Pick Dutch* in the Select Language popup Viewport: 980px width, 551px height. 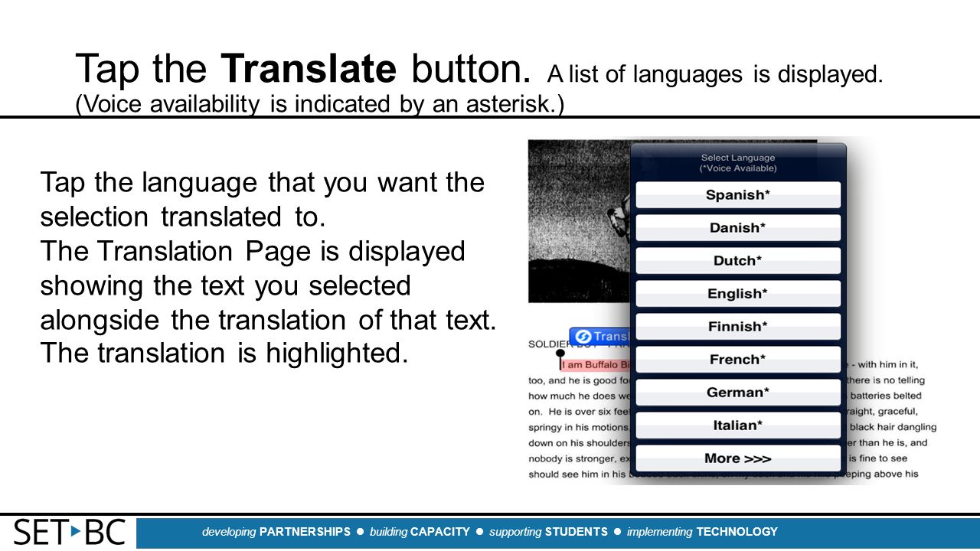pos(738,261)
